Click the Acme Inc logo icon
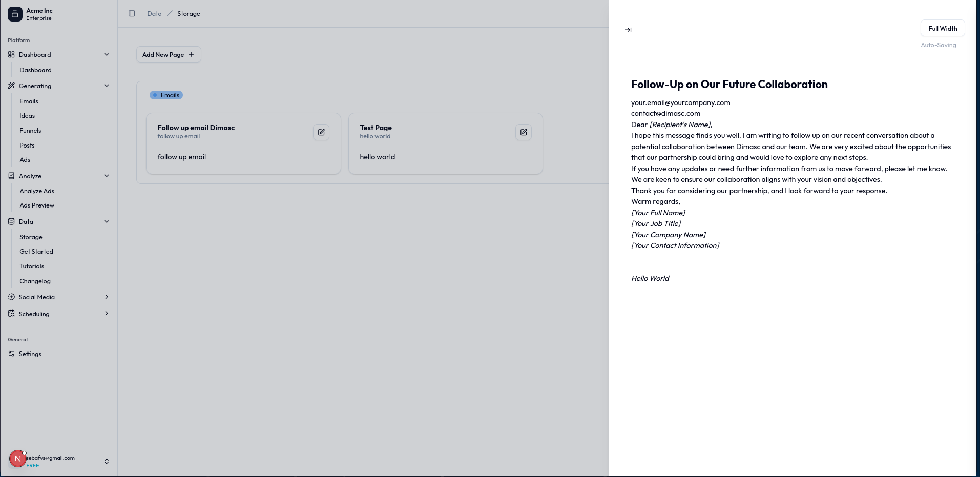 tap(15, 14)
